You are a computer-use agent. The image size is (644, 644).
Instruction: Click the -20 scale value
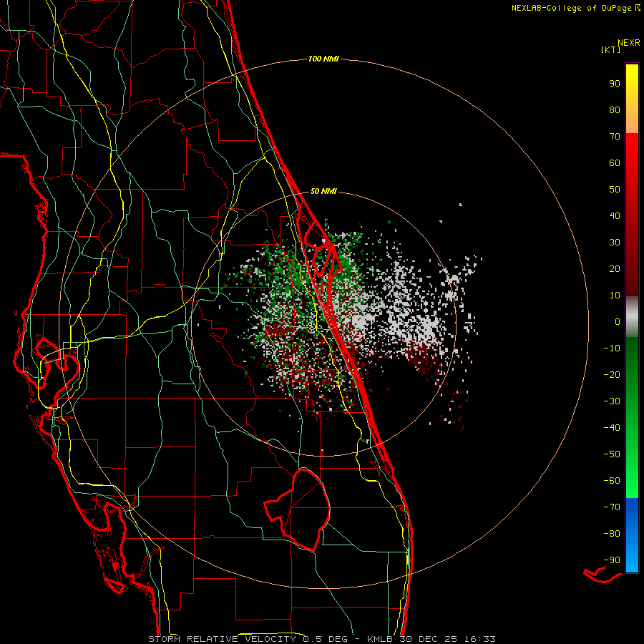tap(612, 374)
